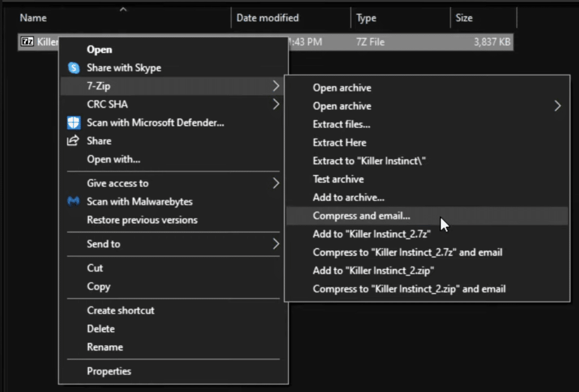The image size is (579, 392).
Task: Click the Skype icon in context menu
Action: tap(74, 68)
